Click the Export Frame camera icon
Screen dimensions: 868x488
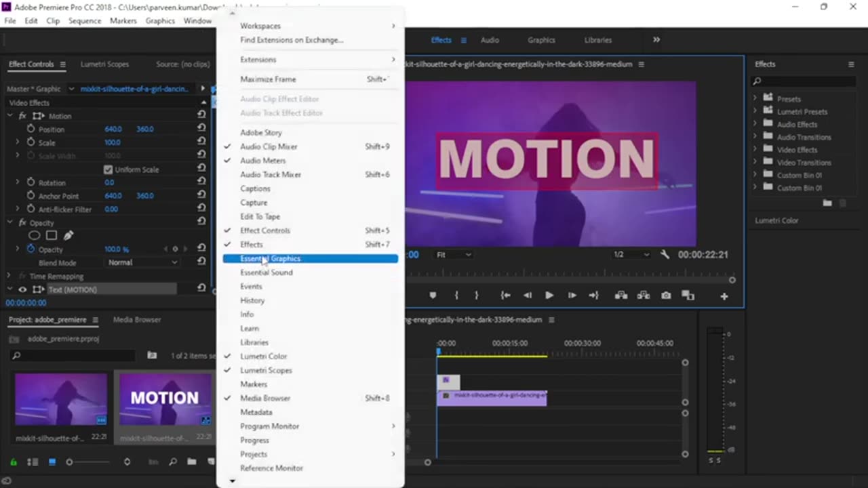[x=666, y=296]
